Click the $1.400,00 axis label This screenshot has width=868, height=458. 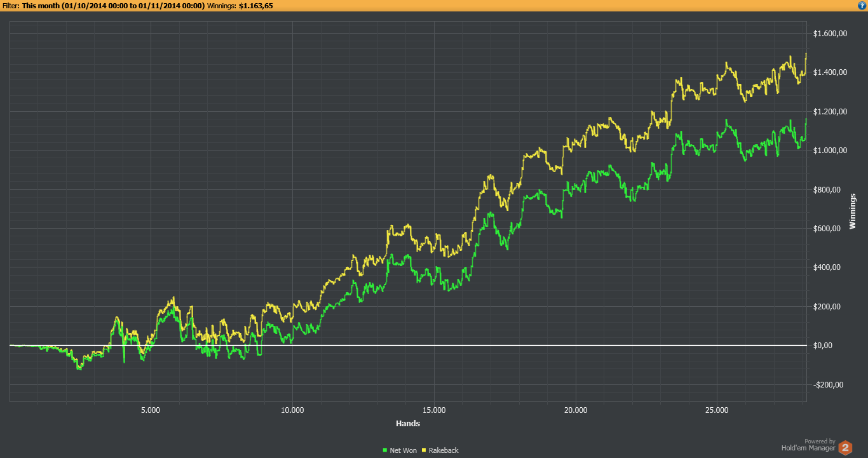(831, 72)
